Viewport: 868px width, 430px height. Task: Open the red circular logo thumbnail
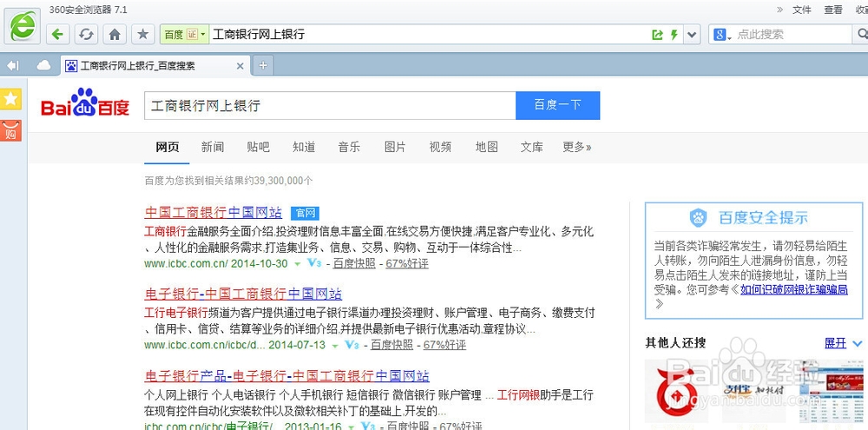[x=676, y=392]
